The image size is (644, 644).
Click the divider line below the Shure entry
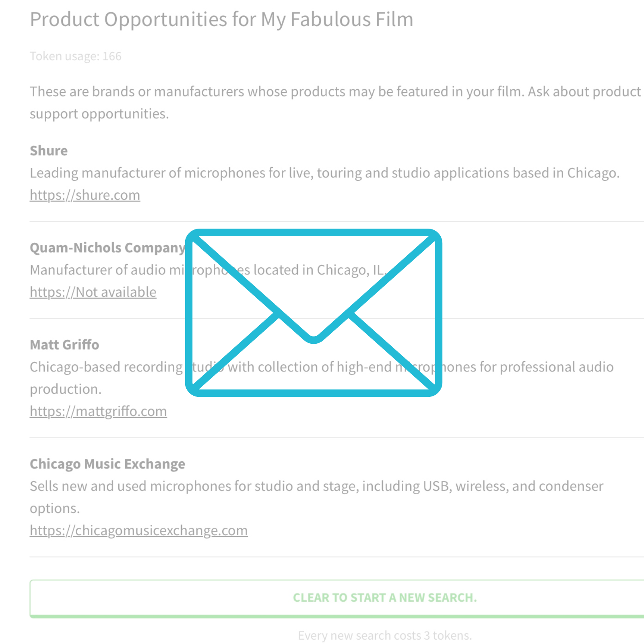322,221
